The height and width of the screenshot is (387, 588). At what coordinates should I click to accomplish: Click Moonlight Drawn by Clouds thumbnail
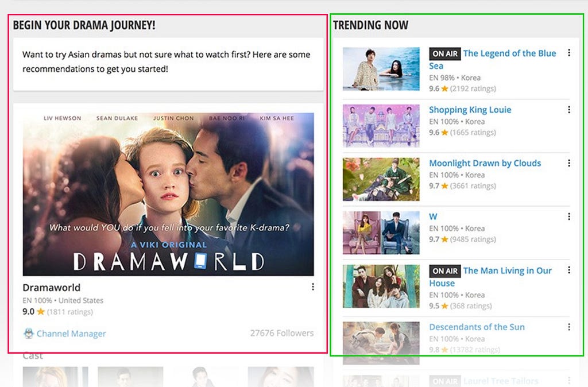[381, 179]
